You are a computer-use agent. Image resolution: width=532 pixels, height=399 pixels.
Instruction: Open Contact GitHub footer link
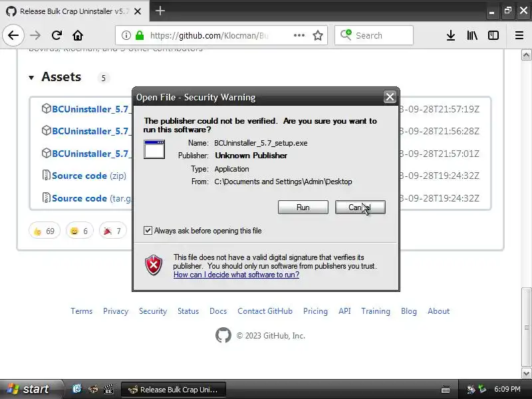[x=265, y=311]
